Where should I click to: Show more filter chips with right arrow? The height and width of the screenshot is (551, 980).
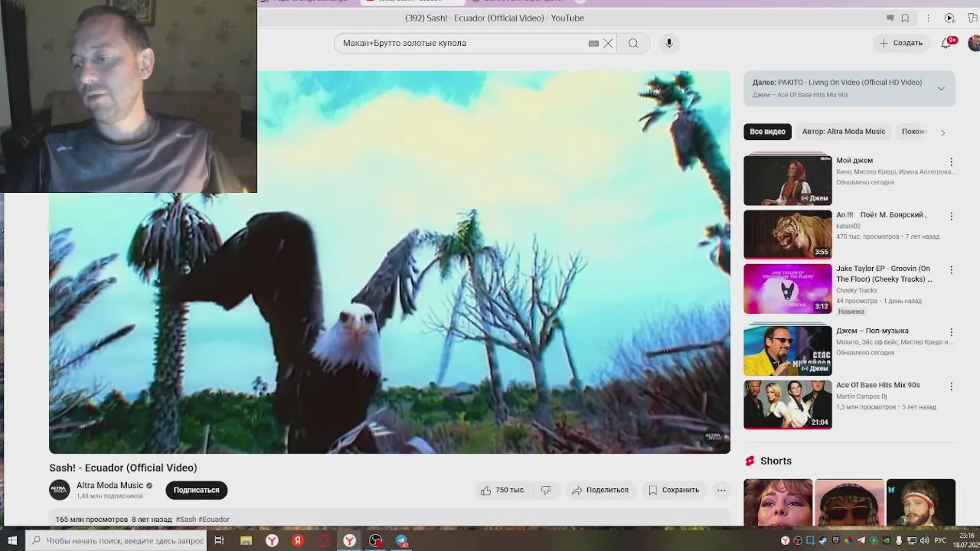(942, 132)
